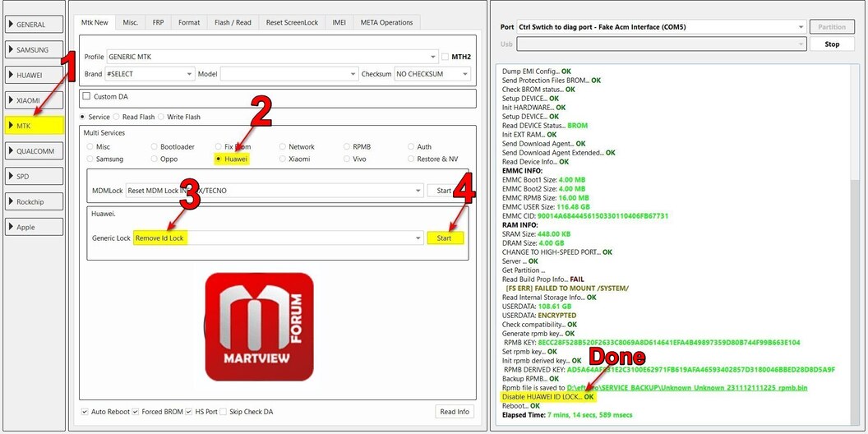Select the Xiaomi radio option
The width and height of the screenshot is (868, 434).
283,159
